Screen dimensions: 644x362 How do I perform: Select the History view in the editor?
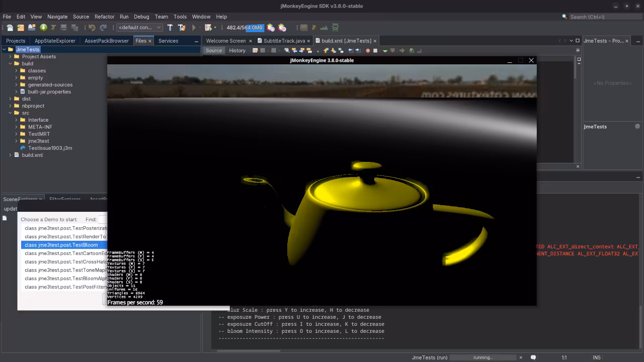(x=237, y=50)
